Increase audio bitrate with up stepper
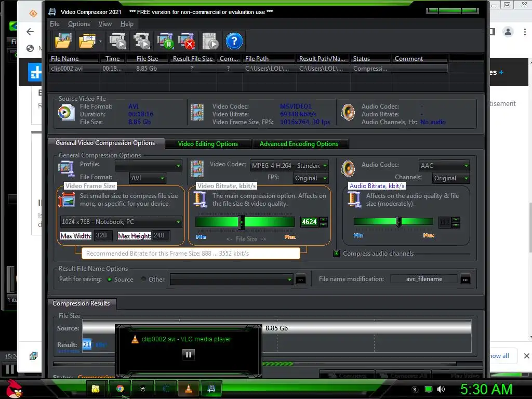The height and width of the screenshot is (399, 532). (456, 220)
